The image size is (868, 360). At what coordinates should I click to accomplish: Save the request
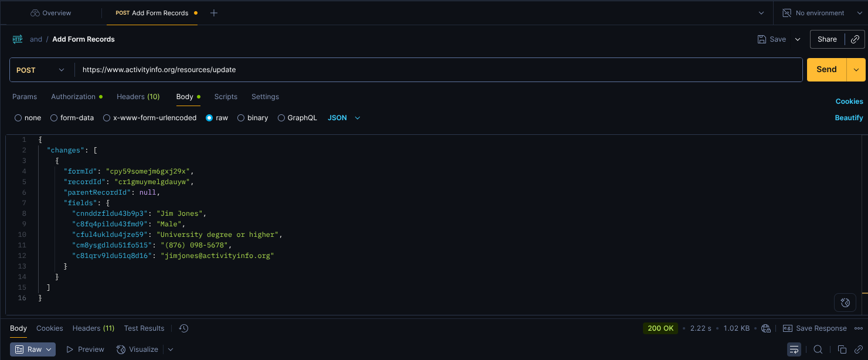coord(772,39)
